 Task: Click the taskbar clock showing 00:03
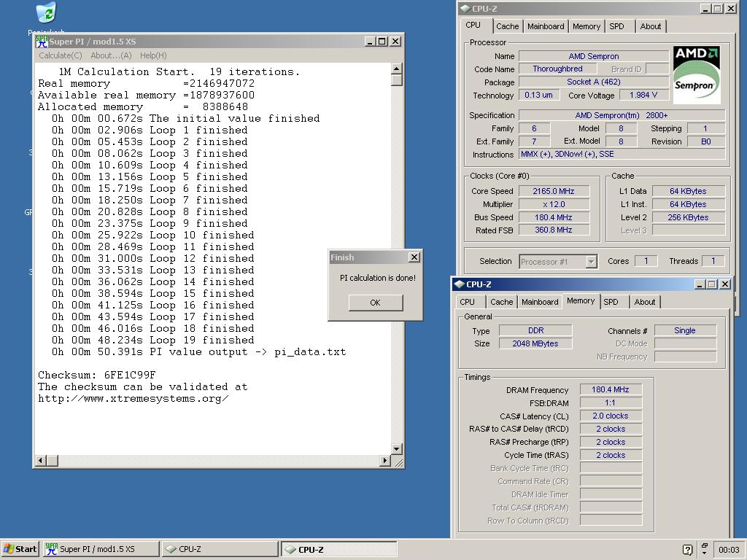pyautogui.click(x=729, y=550)
